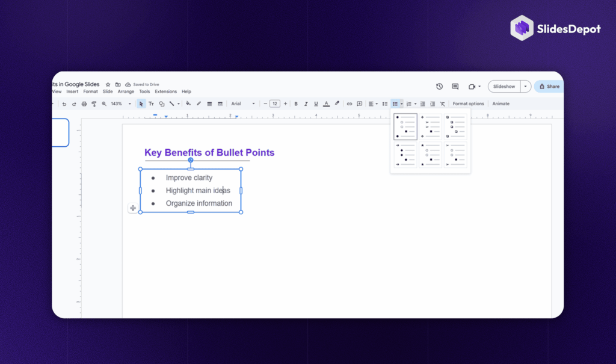Open the Insert link icon
Image resolution: width=616 pixels, height=364 pixels.
350,103
